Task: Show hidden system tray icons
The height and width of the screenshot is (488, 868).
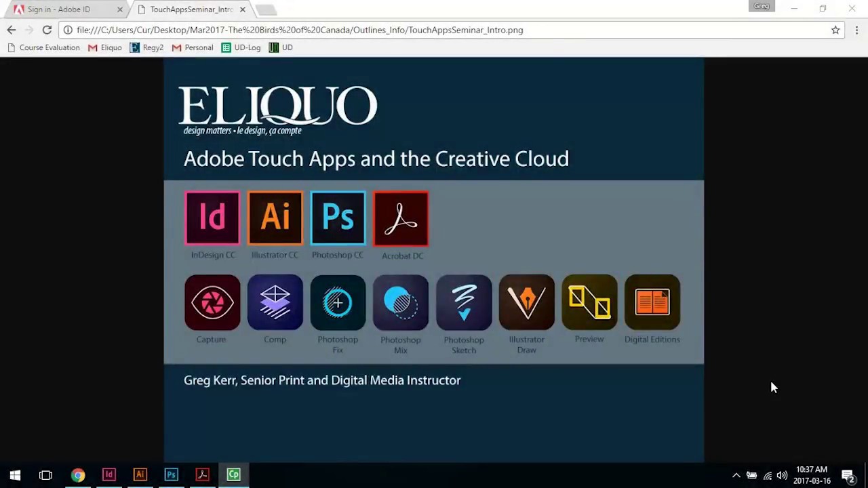Action: click(x=736, y=476)
